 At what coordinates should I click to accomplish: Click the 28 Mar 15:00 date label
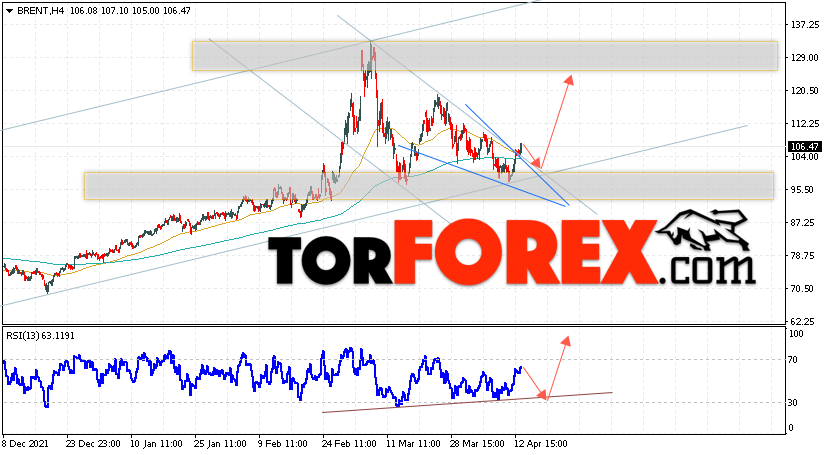(x=478, y=444)
